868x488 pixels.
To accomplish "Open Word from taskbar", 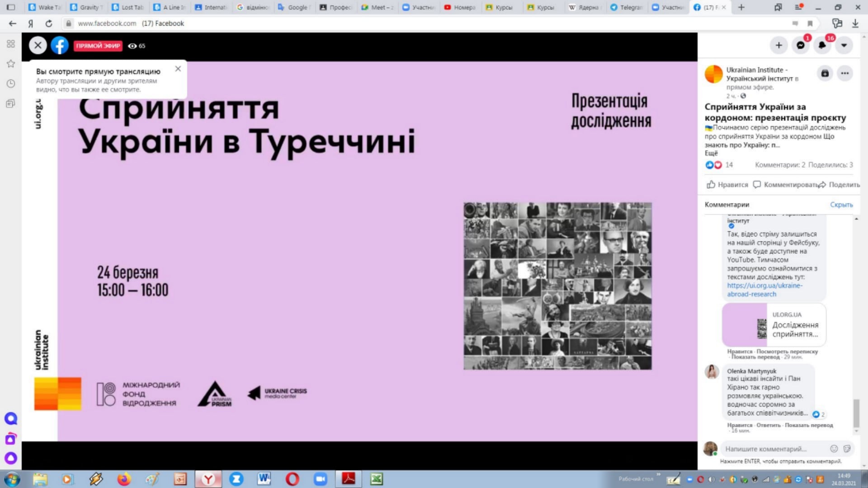I will click(x=264, y=479).
